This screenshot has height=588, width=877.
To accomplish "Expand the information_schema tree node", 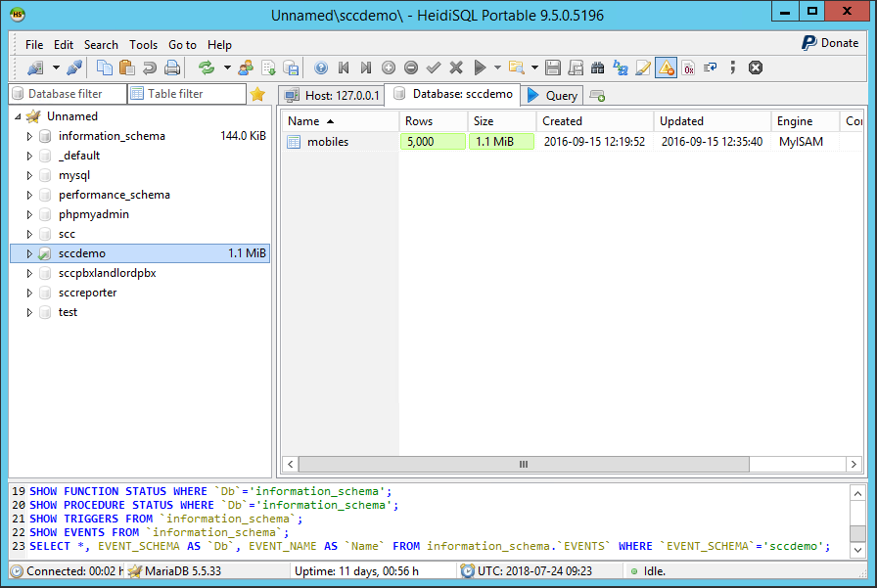I will click(x=29, y=136).
